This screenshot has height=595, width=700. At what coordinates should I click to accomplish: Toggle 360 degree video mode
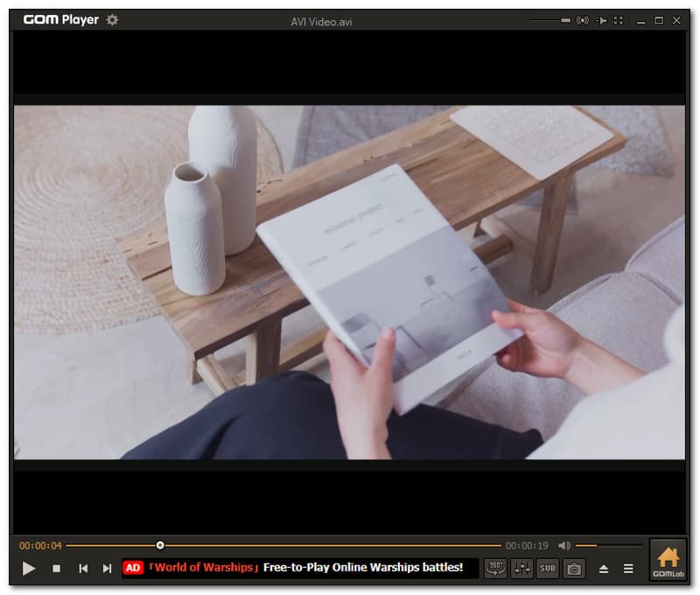coord(495,568)
